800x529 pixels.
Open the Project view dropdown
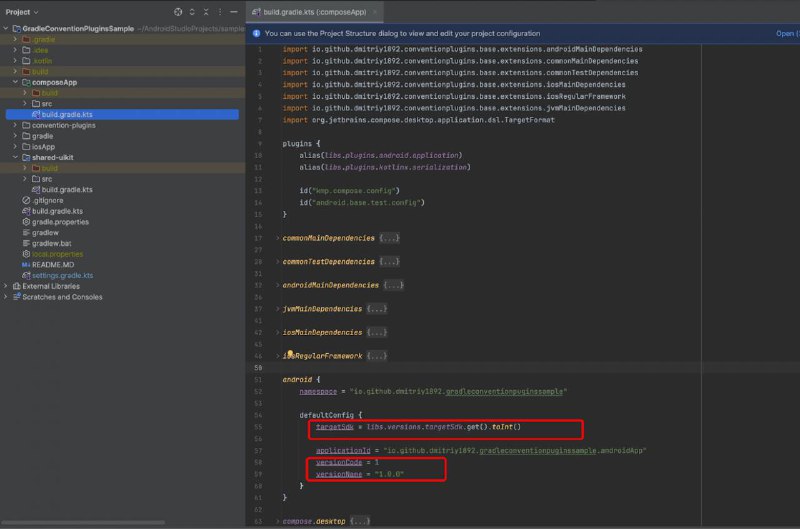(x=22, y=12)
